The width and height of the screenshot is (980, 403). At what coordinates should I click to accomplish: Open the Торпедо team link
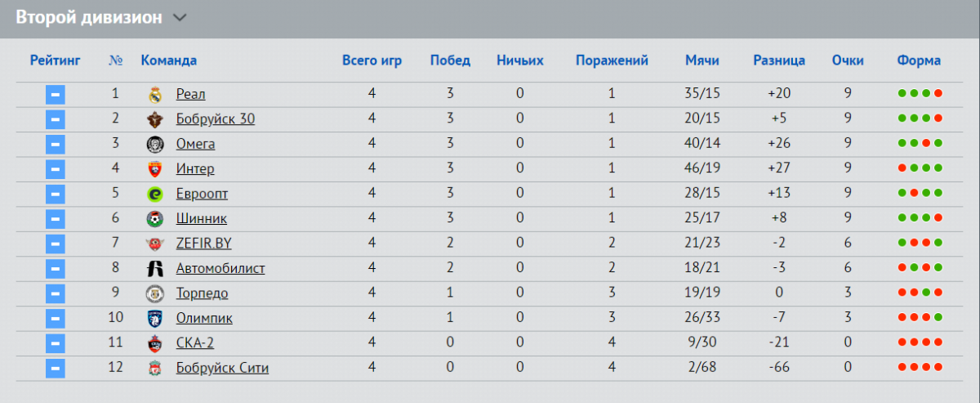203,293
